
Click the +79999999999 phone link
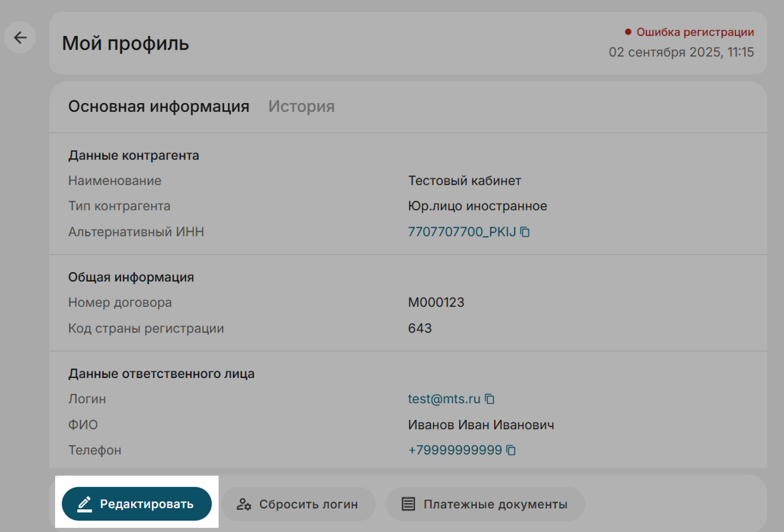(455, 450)
